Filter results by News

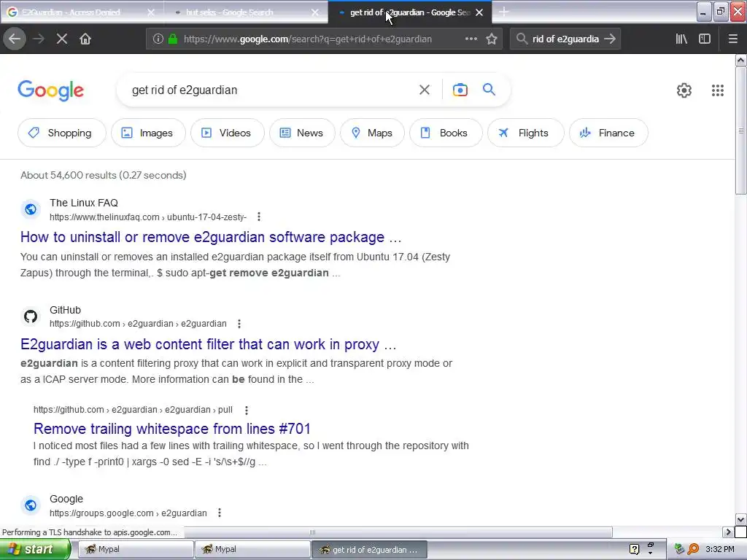[x=302, y=133]
